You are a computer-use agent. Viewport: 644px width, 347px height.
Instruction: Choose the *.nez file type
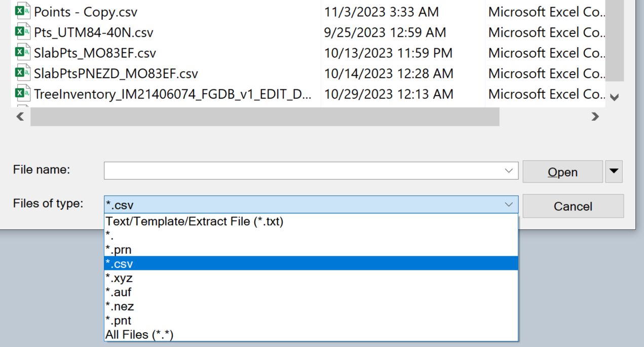[x=120, y=306]
